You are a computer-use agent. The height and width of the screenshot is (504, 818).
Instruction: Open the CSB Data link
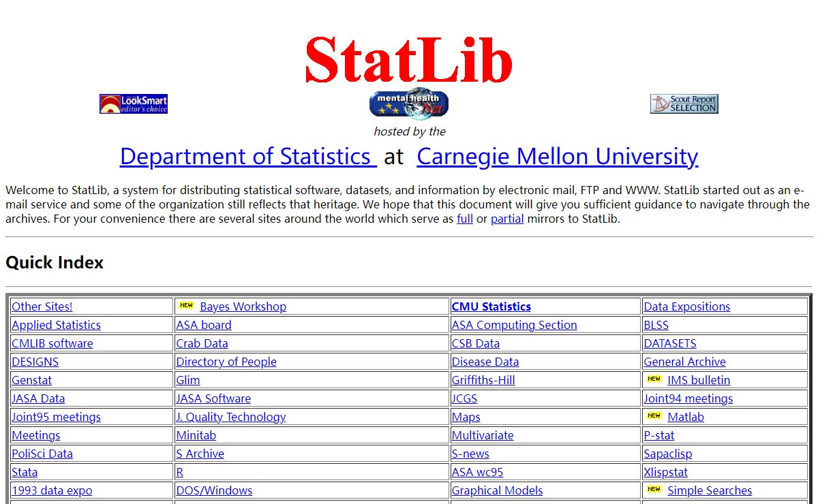(x=476, y=343)
